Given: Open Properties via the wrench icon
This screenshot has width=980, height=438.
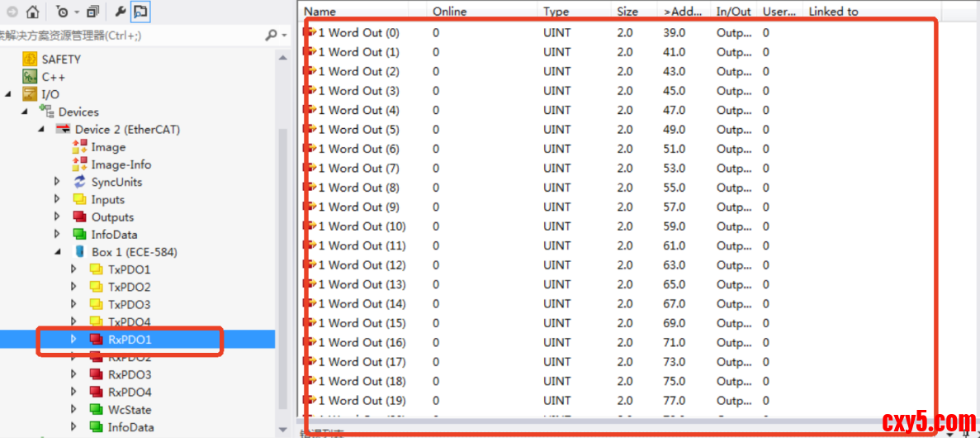Looking at the screenshot, I should click(x=121, y=12).
